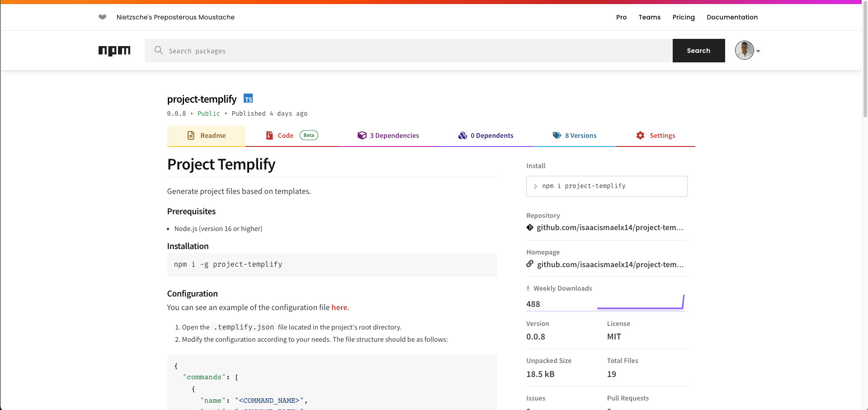Select Pro in the top navigation

click(621, 17)
